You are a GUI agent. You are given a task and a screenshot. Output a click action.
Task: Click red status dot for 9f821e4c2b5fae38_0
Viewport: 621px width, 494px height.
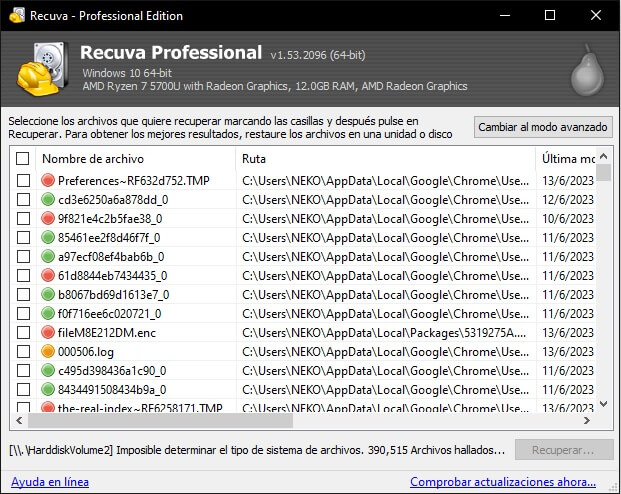pyautogui.click(x=48, y=218)
